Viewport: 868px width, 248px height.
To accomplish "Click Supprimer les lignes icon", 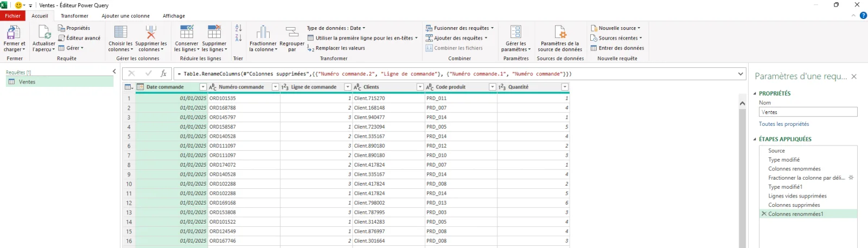I will [x=214, y=32].
